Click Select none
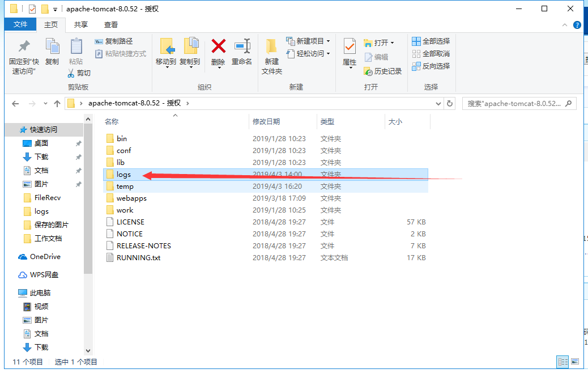Image resolution: width=588 pixels, height=373 pixels. tap(431, 54)
